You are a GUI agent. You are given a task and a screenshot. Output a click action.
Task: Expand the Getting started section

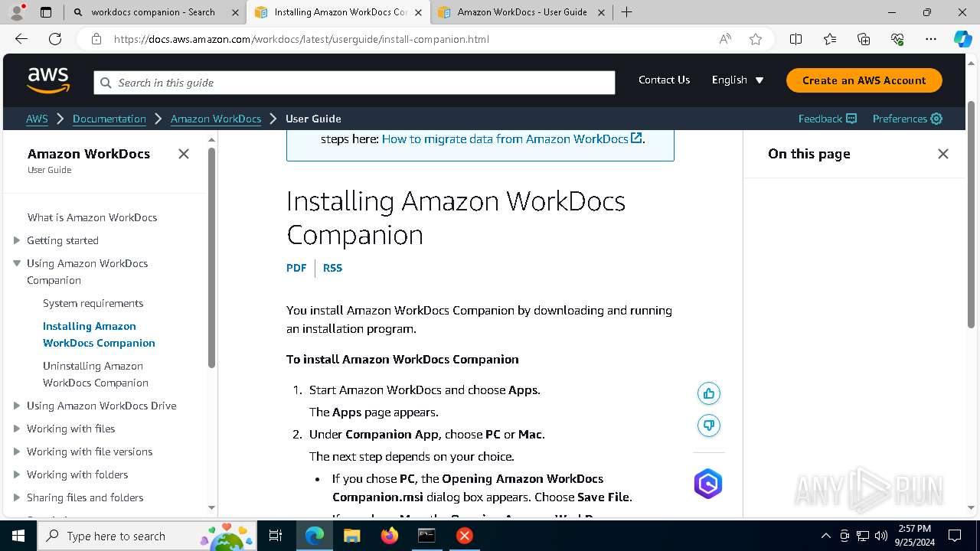pyautogui.click(x=17, y=240)
